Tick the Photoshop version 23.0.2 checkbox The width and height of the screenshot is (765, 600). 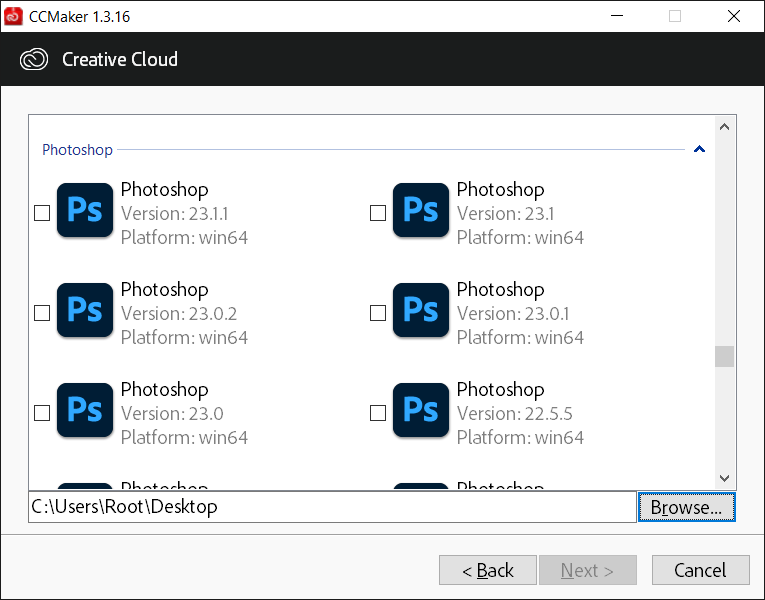[x=42, y=313]
